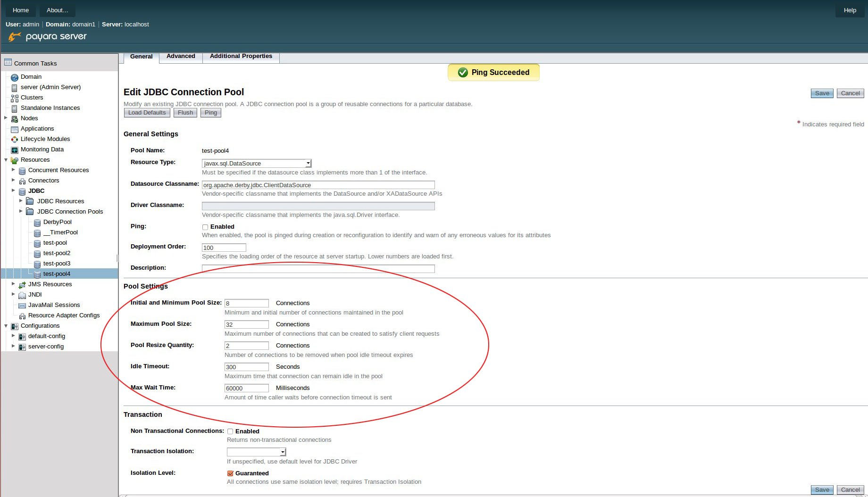Click the Applications icon in sidebar

pos(15,129)
